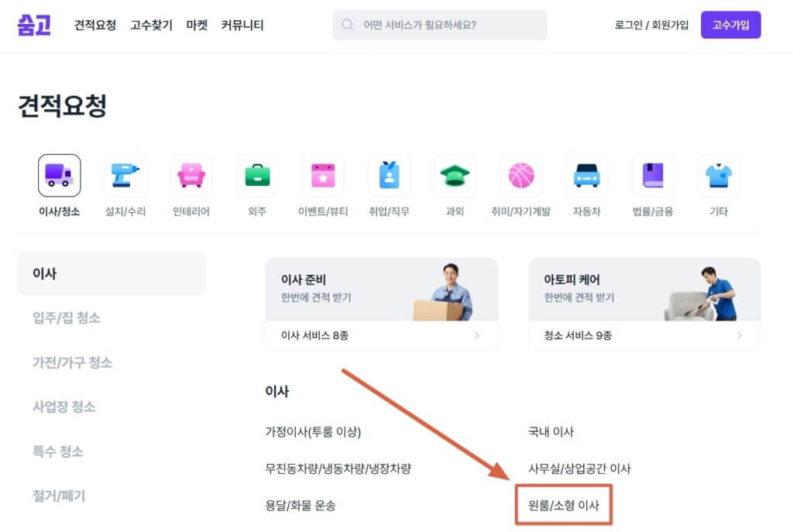The width and height of the screenshot is (793, 532).
Task: Switch to the 고수찾기 menu
Action: tap(151, 26)
